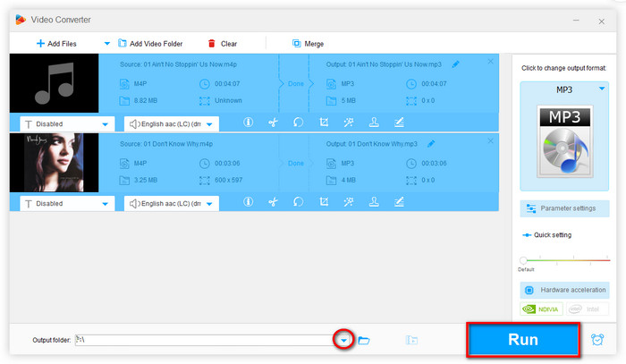Open the alarm clock scheduler icon

point(597,340)
